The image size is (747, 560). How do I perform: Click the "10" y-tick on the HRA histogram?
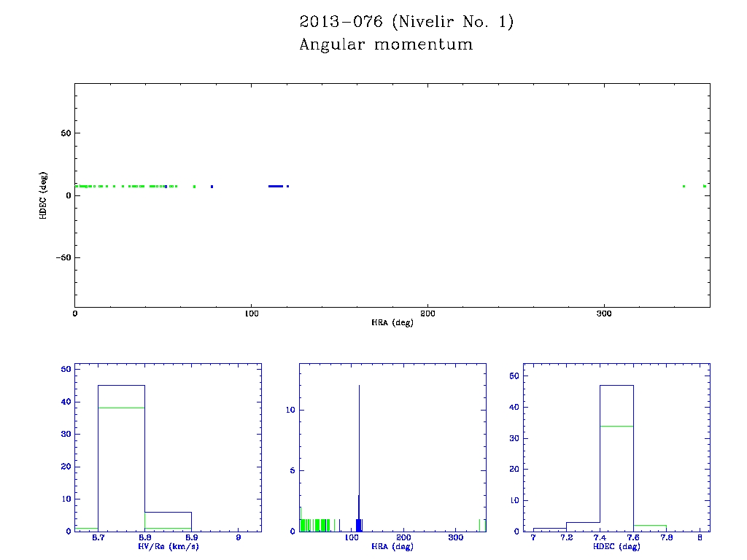tap(290, 410)
